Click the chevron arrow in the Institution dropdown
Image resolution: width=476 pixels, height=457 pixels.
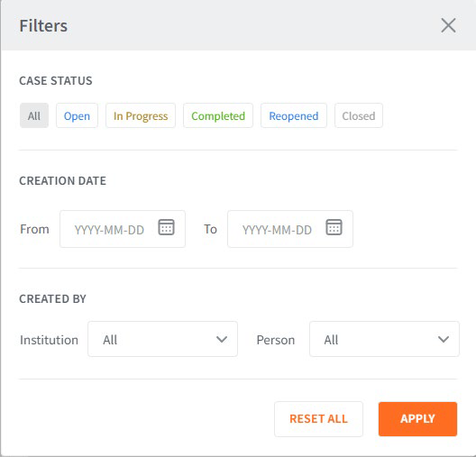[222, 339]
